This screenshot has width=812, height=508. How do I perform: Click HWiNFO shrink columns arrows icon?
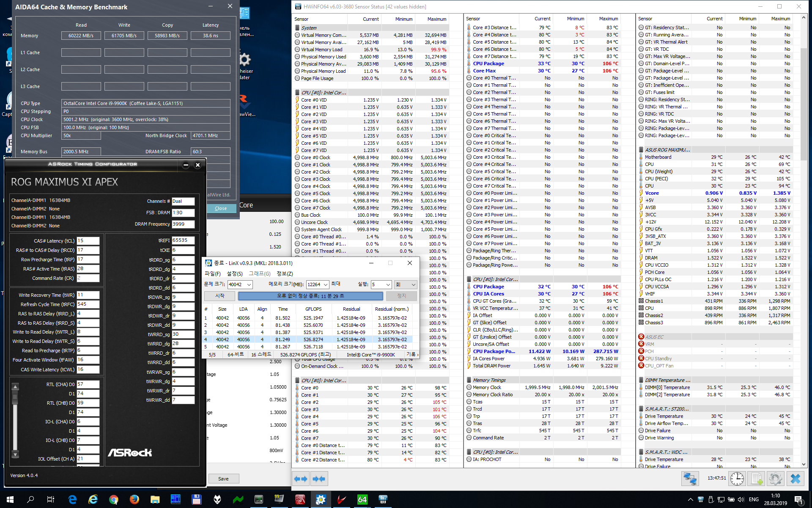318,479
